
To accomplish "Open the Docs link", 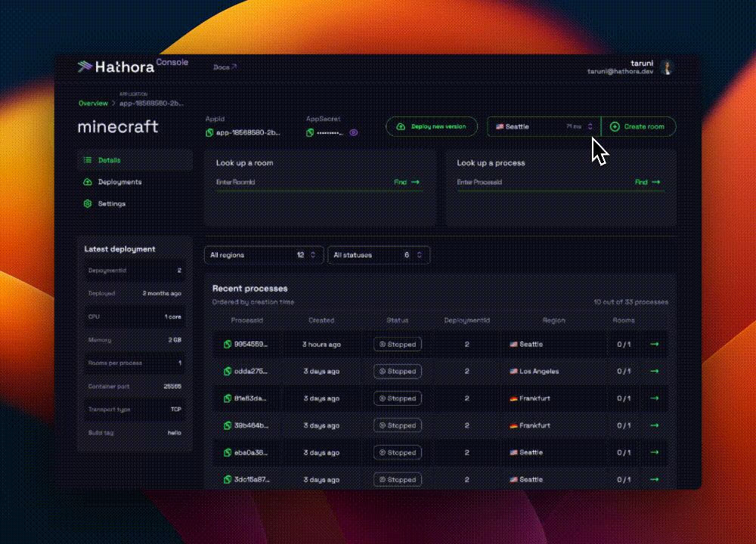I will [x=225, y=67].
